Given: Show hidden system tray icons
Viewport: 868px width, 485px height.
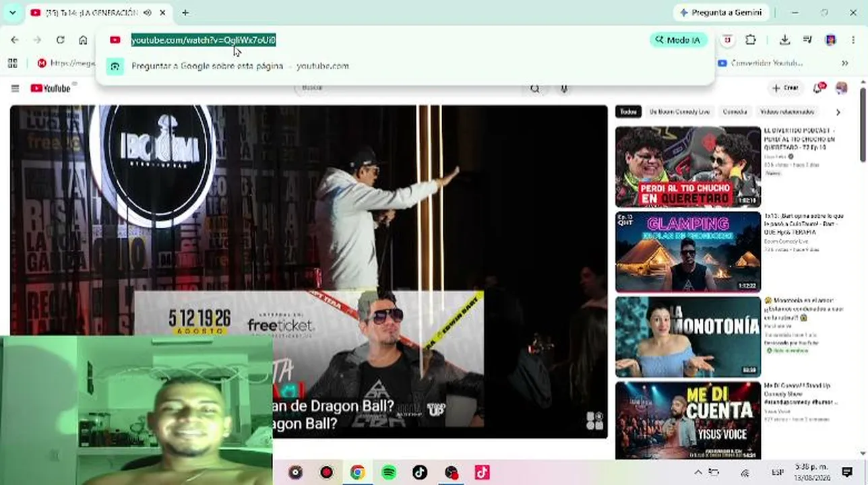Looking at the screenshot, I should [697, 472].
